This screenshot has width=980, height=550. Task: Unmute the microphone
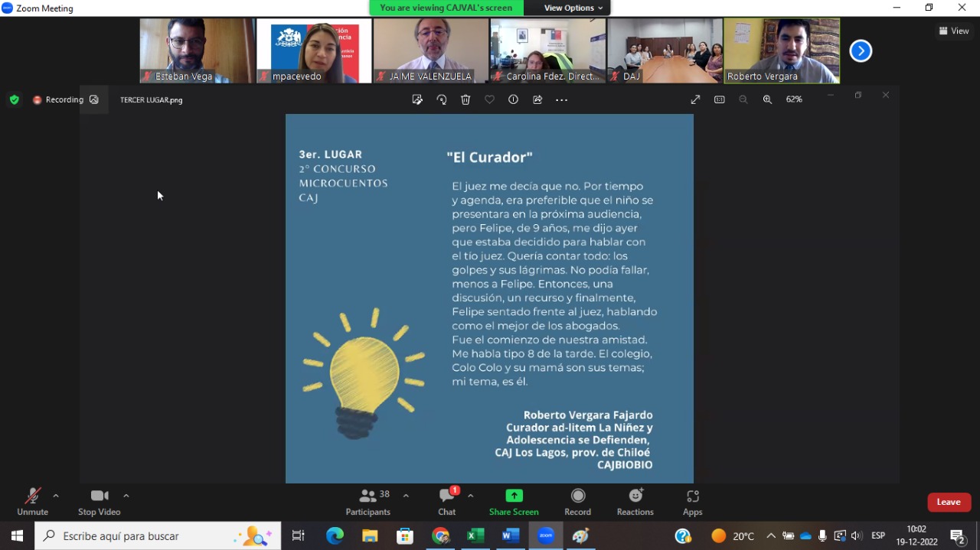32,501
